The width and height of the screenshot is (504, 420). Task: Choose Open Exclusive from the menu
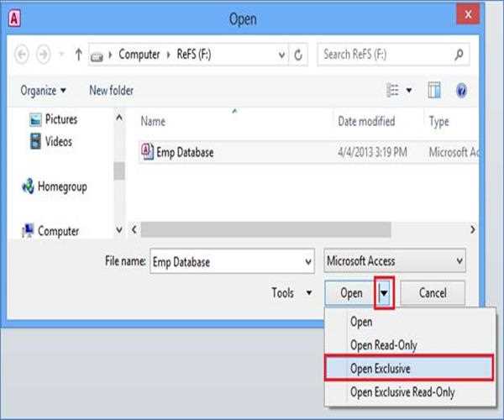[x=409, y=368]
